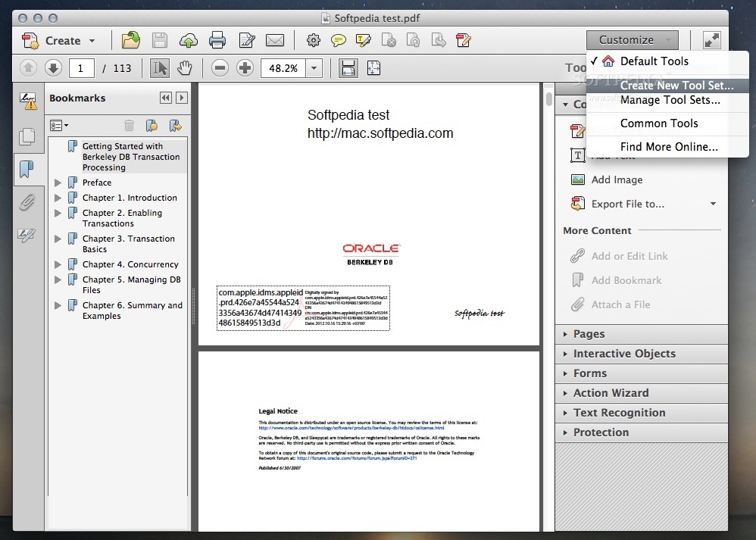Toggle full screen read mode icon

coord(711,40)
